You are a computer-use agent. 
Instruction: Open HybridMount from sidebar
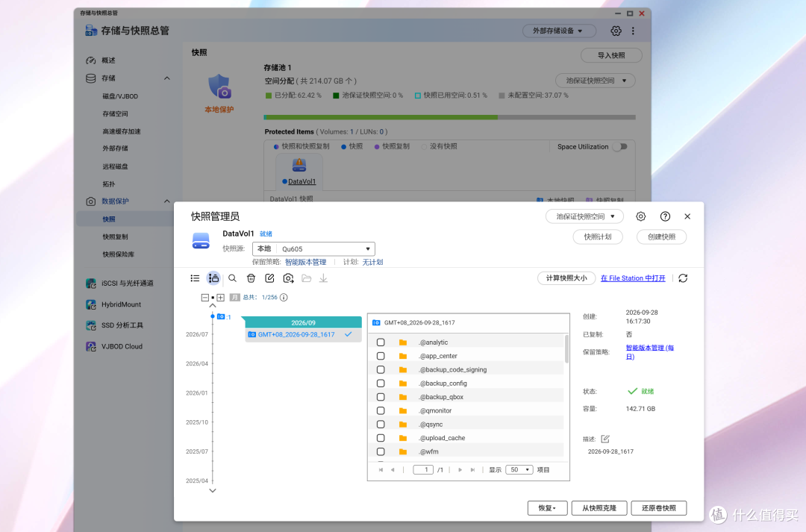[x=113, y=304]
